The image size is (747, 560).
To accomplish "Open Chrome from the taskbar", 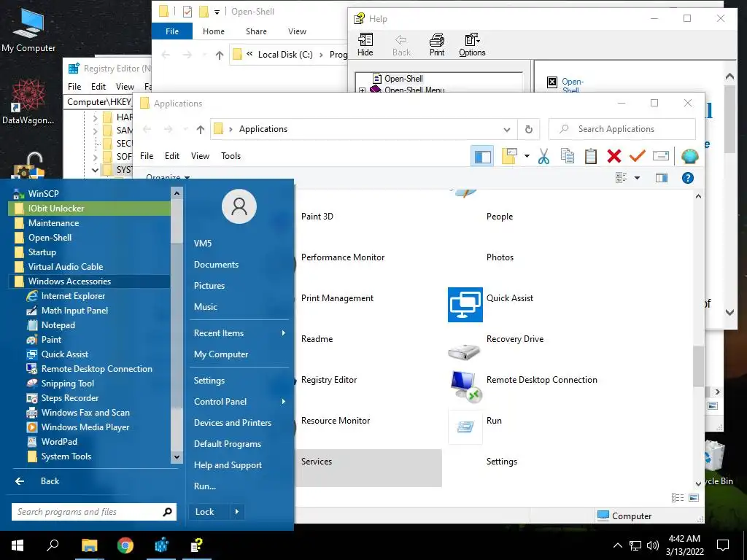I will [x=125, y=545].
